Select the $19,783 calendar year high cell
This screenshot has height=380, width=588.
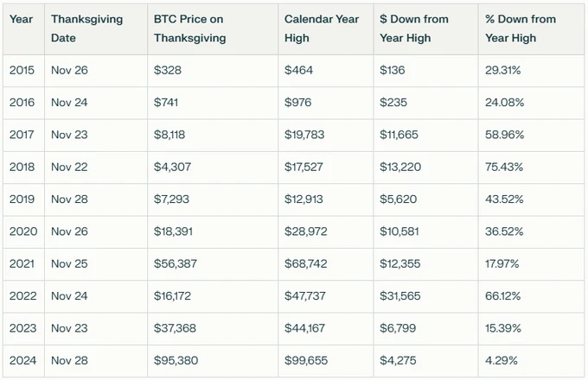coord(305,135)
